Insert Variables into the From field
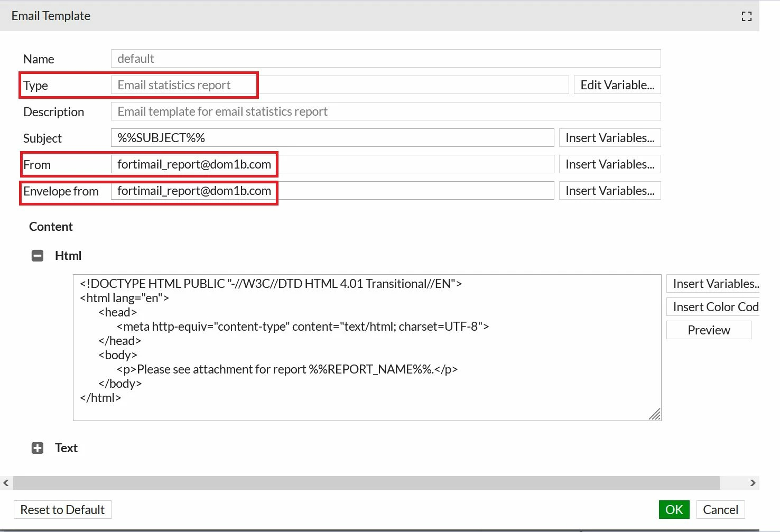This screenshot has height=532, width=780. tap(610, 164)
